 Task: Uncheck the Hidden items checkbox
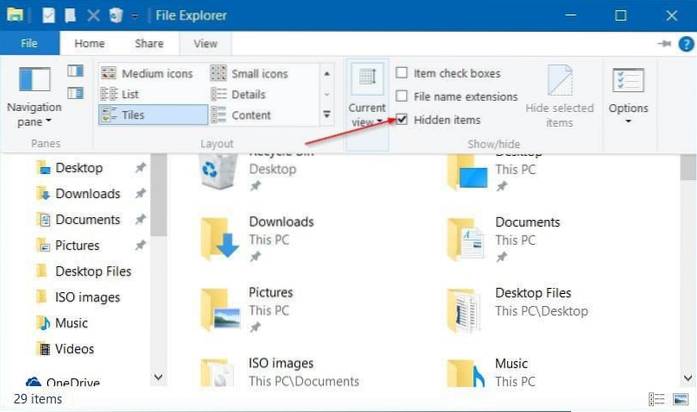(x=402, y=120)
